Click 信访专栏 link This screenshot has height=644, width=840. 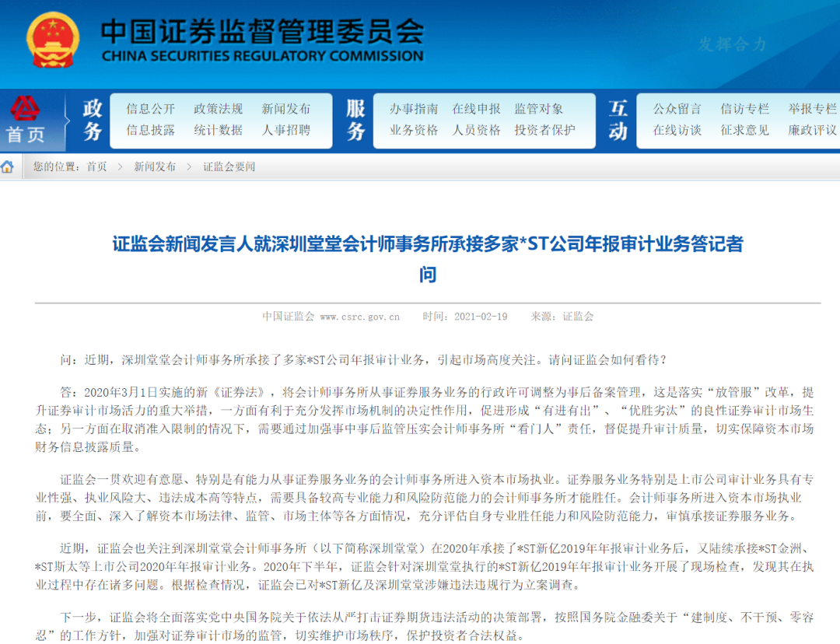click(744, 109)
